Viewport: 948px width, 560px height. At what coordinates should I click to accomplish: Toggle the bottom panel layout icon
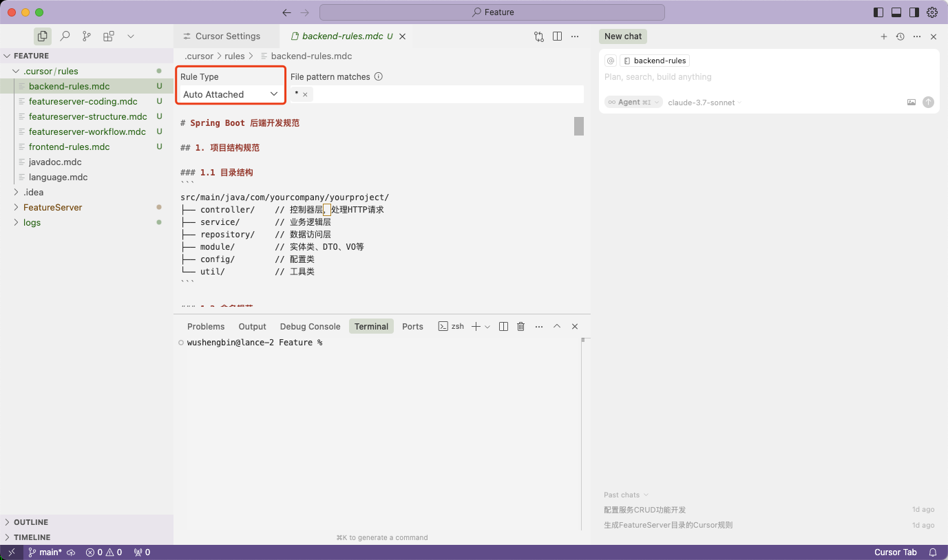click(896, 12)
